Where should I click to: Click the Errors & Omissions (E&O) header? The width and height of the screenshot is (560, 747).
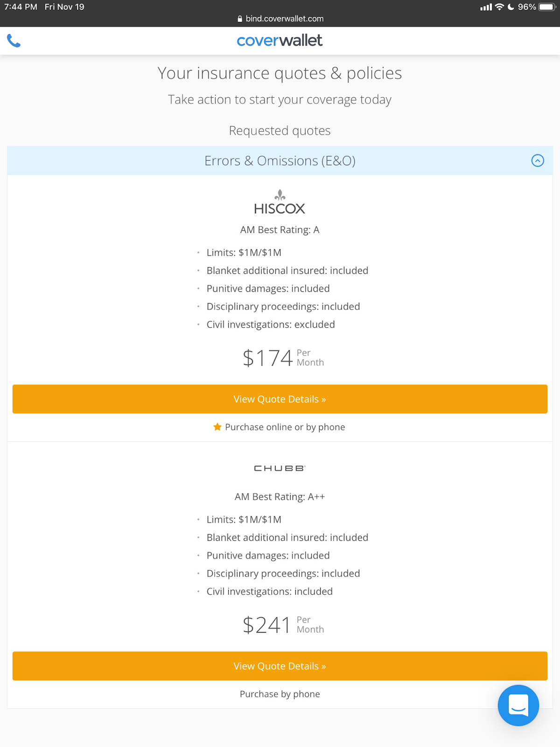pos(280,161)
